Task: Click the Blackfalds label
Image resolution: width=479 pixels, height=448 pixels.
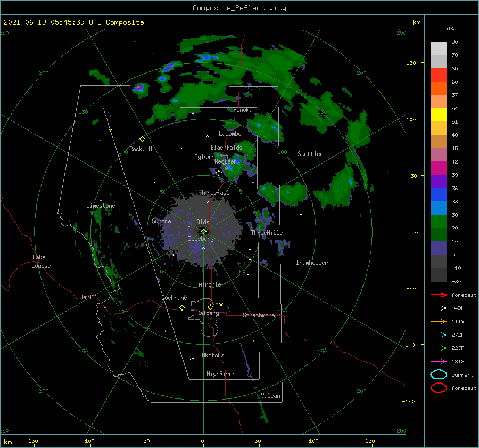Action: click(226, 148)
